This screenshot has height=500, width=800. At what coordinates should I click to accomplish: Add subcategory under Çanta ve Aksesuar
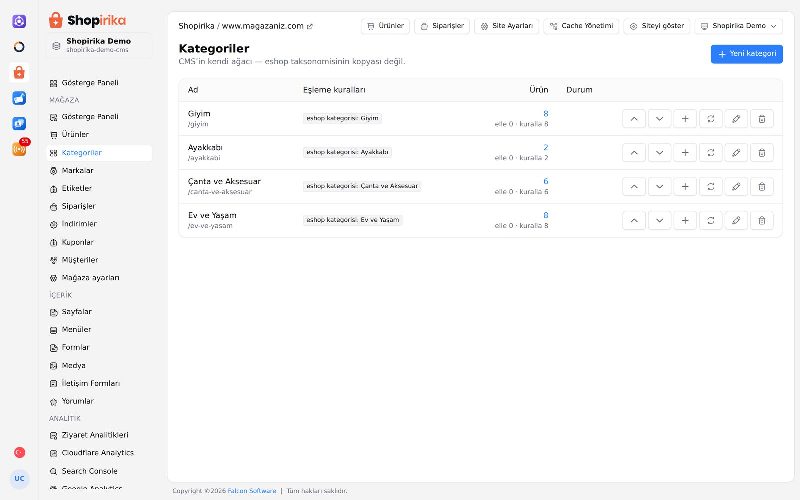click(x=685, y=187)
